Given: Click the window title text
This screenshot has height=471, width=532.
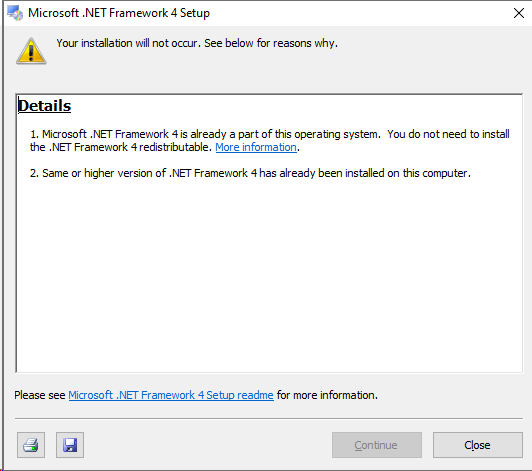Looking at the screenshot, I should [119, 13].
